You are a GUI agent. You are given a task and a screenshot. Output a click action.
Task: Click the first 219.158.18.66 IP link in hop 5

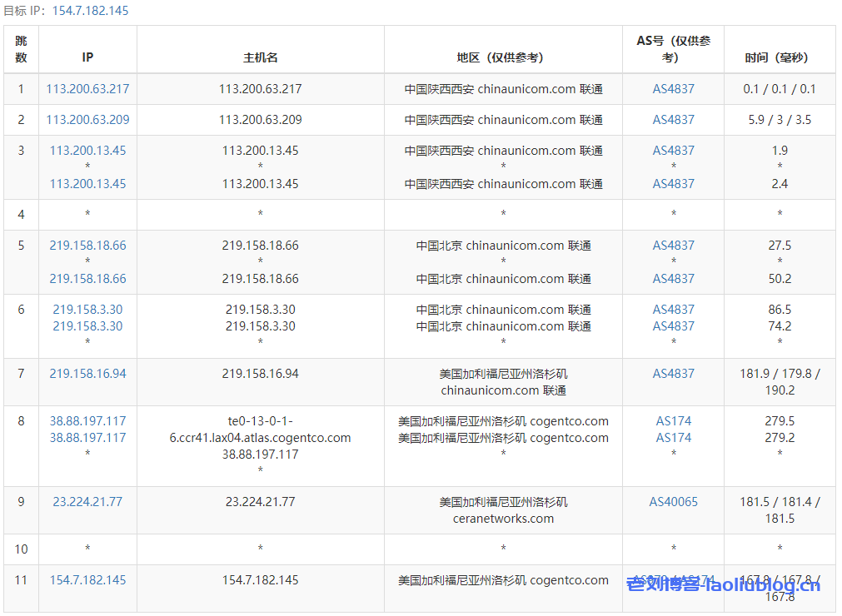click(x=87, y=246)
